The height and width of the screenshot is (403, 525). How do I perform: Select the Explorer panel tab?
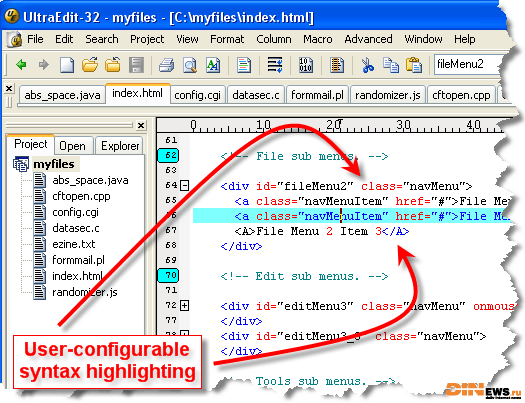pos(120,146)
